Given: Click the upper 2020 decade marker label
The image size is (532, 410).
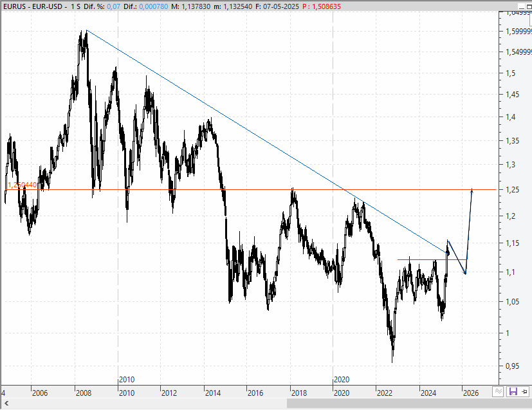Looking at the screenshot, I should (x=342, y=380).
